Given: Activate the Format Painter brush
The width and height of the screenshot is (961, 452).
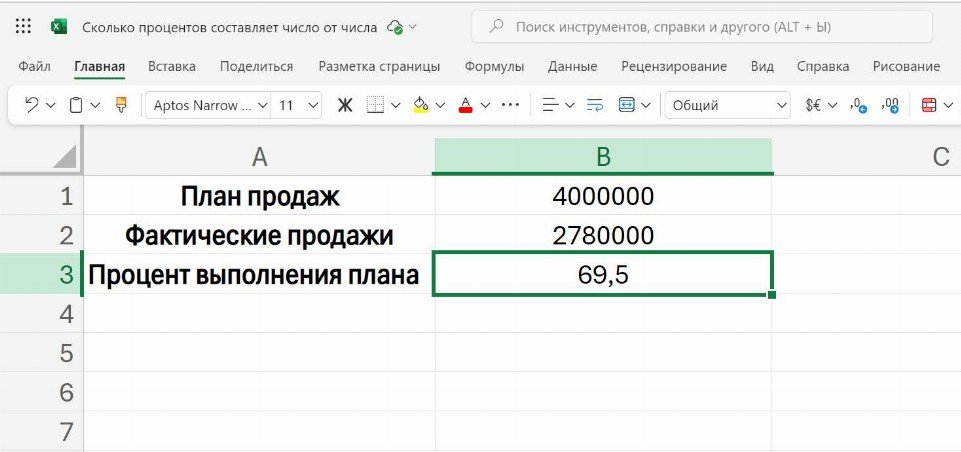Looking at the screenshot, I should (x=121, y=105).
